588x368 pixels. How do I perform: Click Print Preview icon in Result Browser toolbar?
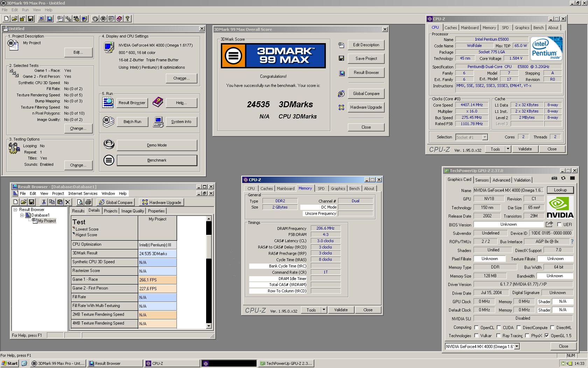pos(80,202)
